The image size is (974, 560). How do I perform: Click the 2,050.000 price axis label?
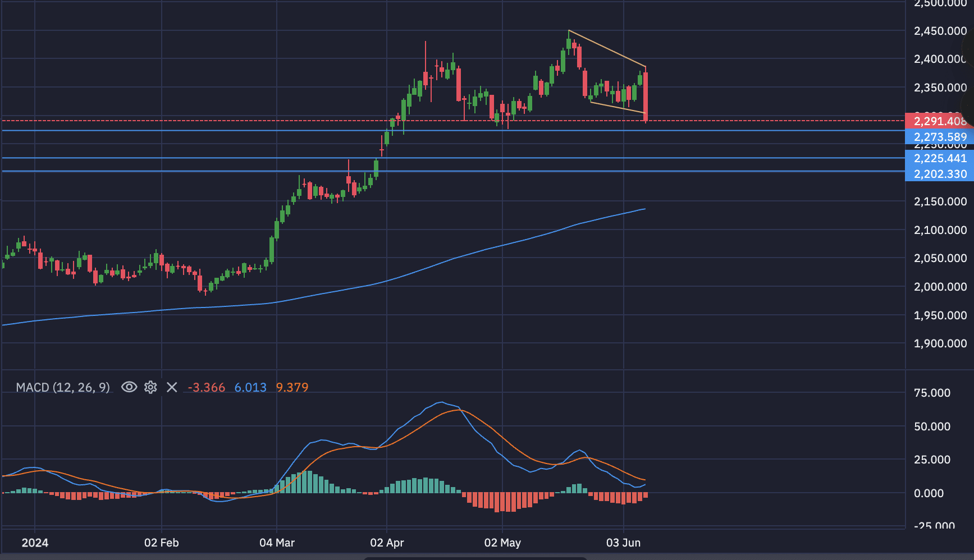tap(940, 258)
